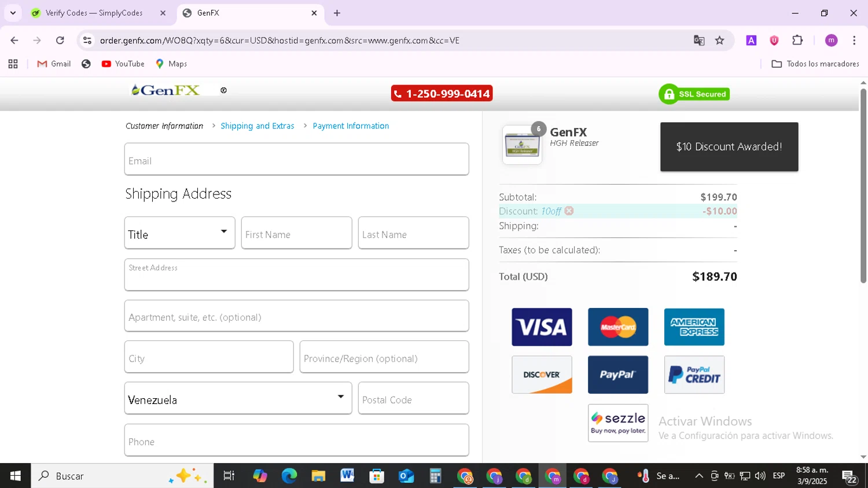
Task: Reload the current page
Action: 60,41
